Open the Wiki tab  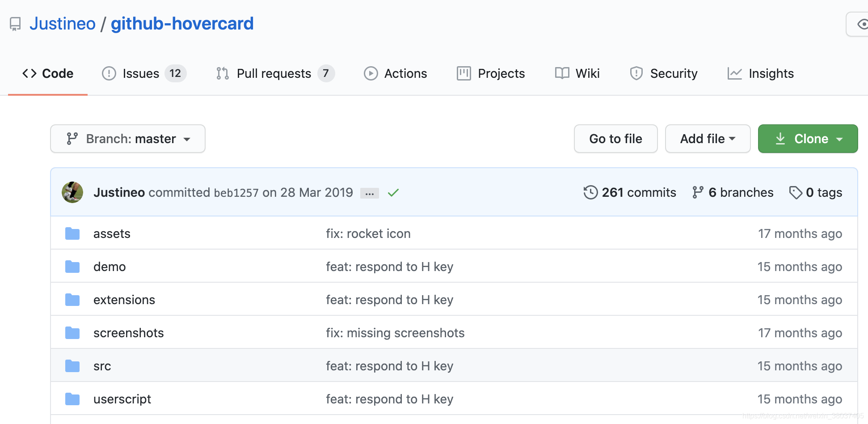click(577, 73)
